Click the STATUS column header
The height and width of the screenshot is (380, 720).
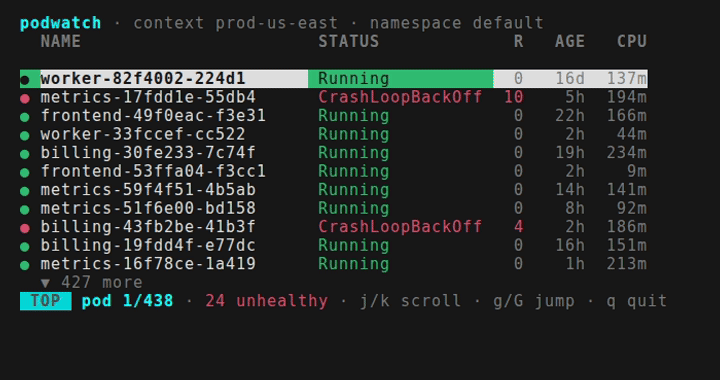[349, 41]
